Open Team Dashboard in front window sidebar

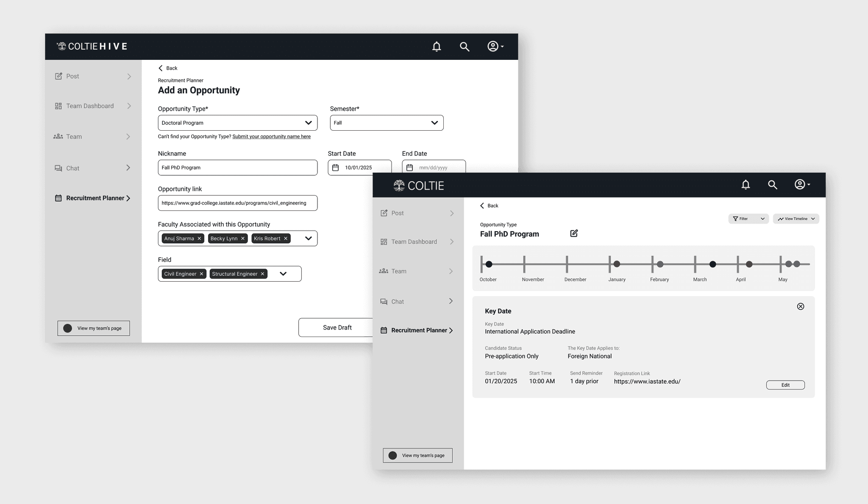418,242
